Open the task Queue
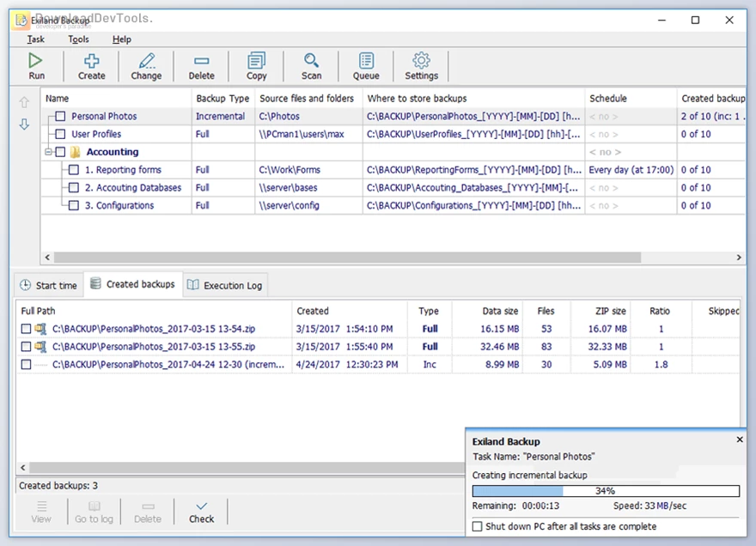 click(366, 66)
